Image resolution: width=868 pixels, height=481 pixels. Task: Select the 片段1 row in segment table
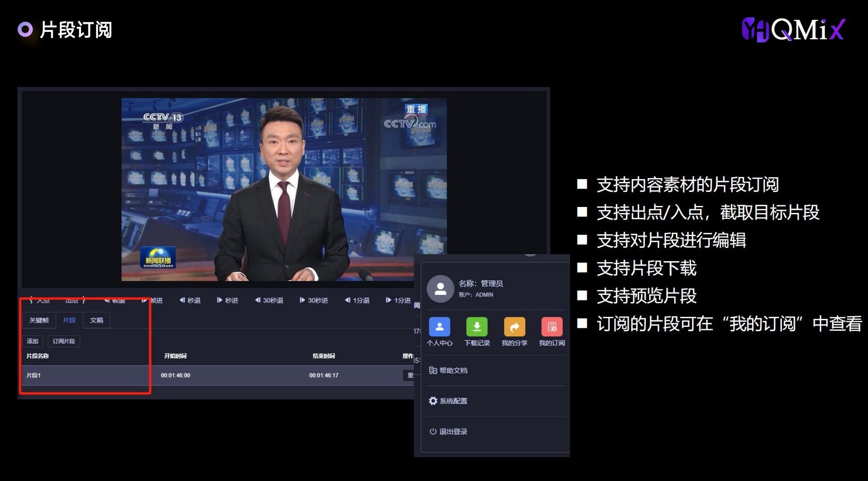point(218,376)
